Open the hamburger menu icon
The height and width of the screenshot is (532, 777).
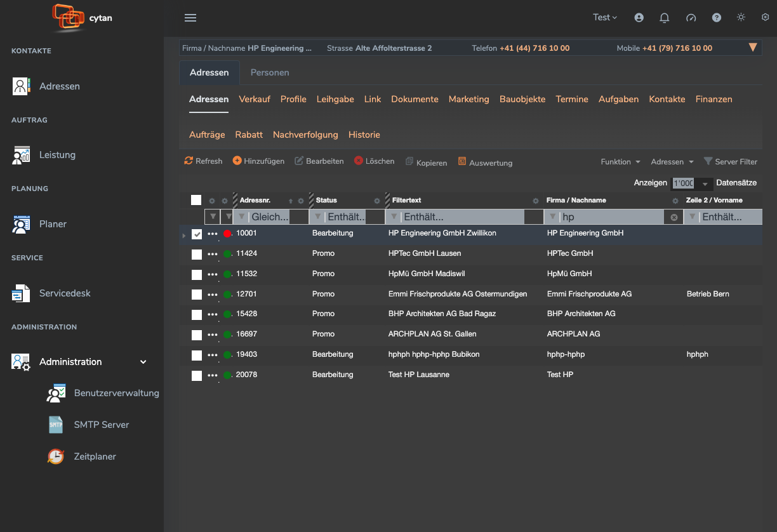pyautogui.click(x=190, y=18)
